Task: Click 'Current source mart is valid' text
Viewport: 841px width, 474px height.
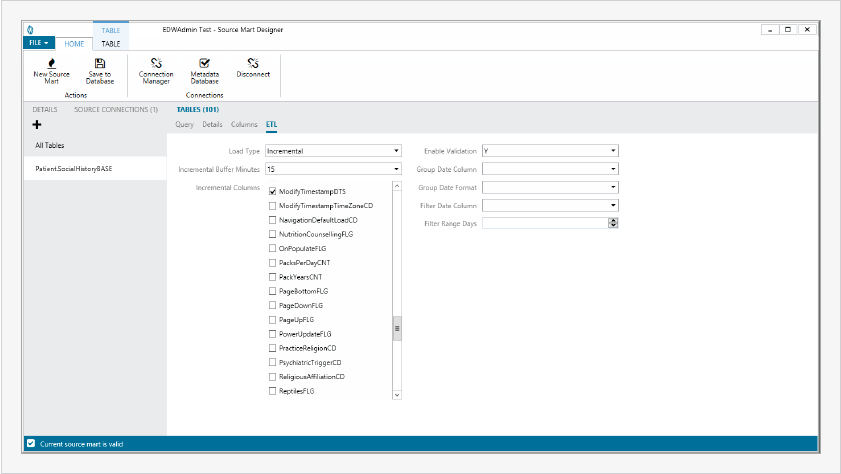Action: point(82,444)
